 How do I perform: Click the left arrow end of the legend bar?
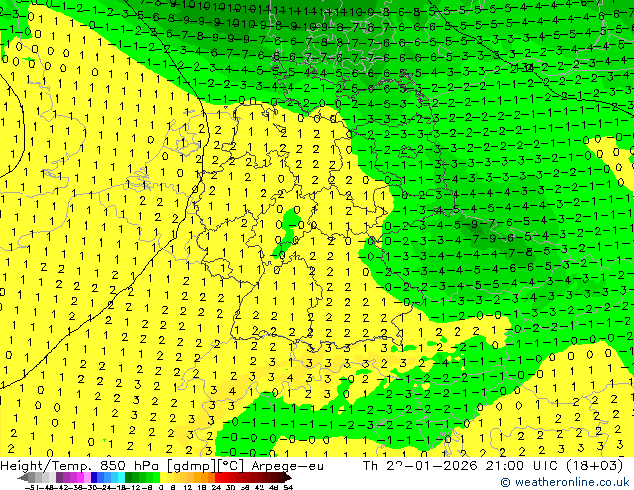(x=22, y=478)
